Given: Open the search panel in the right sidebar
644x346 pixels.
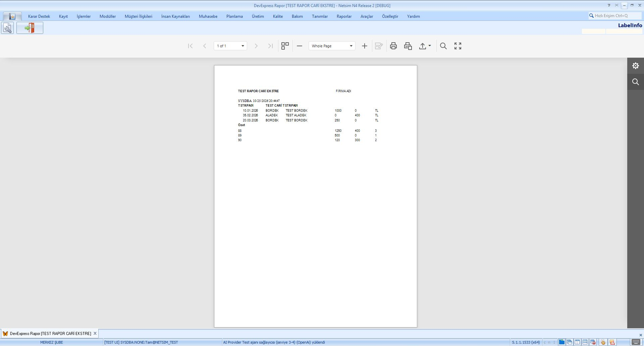Looking at the screenshot, I should (636, 82).
